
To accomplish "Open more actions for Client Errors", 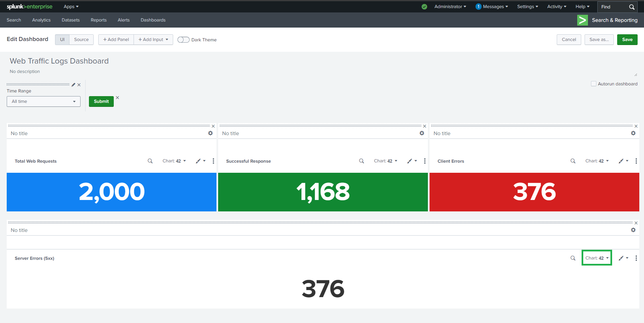I will [x=636, y=161].
